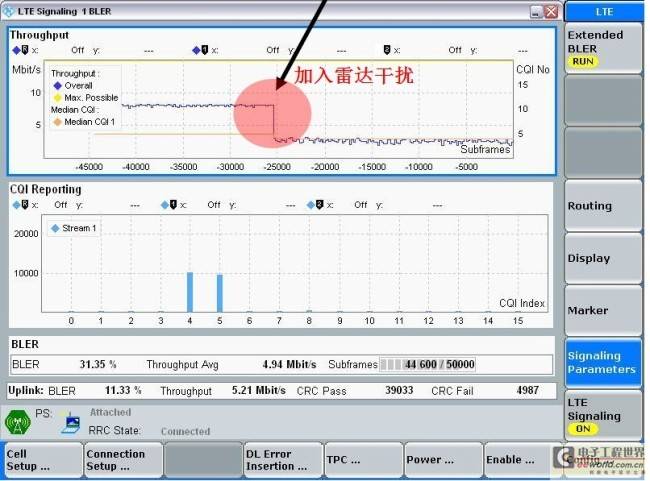Click the PS Attached status text
The height and width of the screenshot is (481, 650).
click(110, 413)
